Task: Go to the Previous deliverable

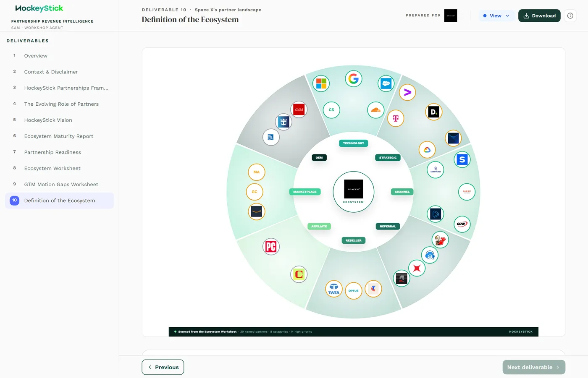Action: point(163,367)
